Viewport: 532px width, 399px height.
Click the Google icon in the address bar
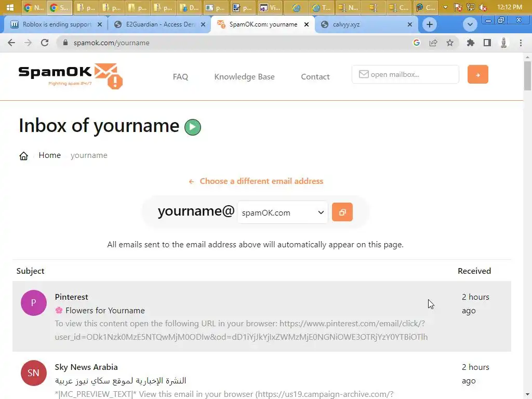[416, 43]
